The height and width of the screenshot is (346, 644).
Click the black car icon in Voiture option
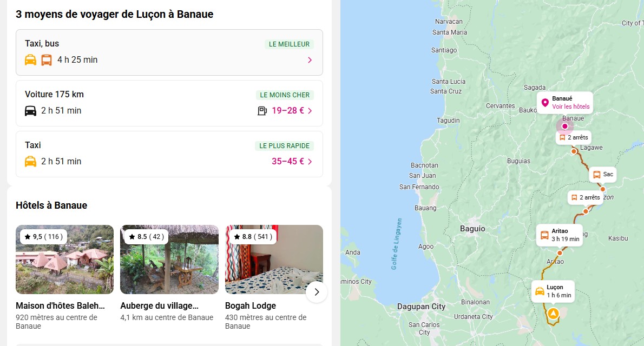click(31, 111)
